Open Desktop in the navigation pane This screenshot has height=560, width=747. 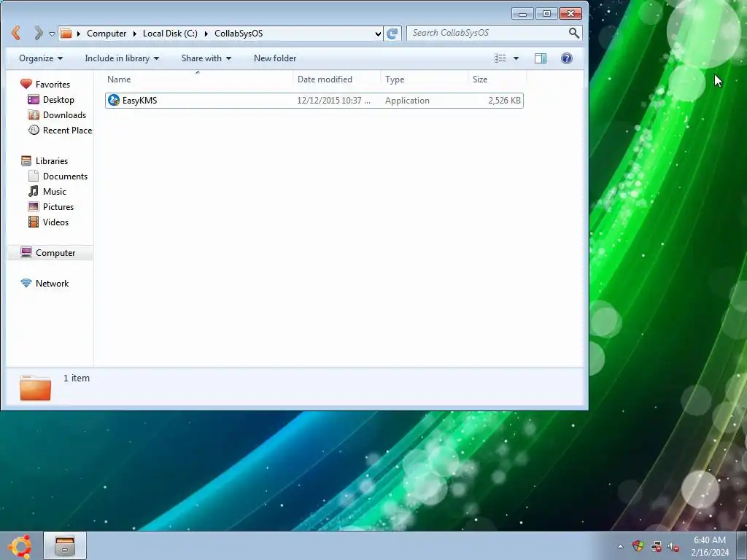(x=58, y=99)
